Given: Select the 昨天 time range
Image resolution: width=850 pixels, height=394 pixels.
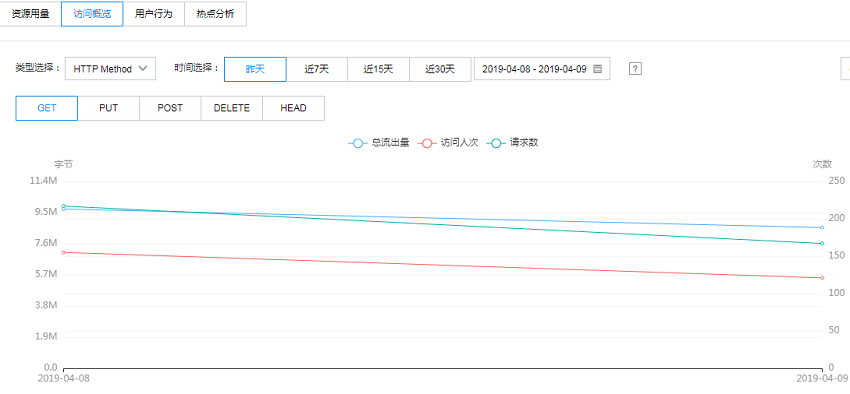Looking at the screenshot, I should click(255, 69).
